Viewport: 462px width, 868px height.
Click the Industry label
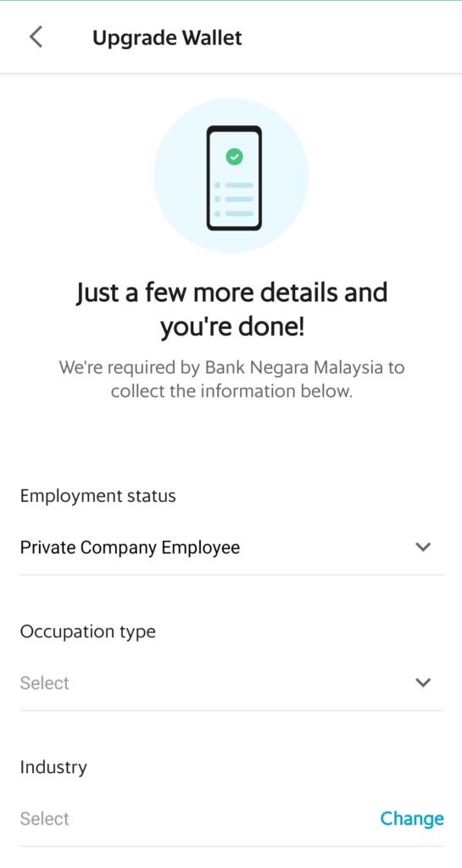pyautogui.click(x=53, y=767)
